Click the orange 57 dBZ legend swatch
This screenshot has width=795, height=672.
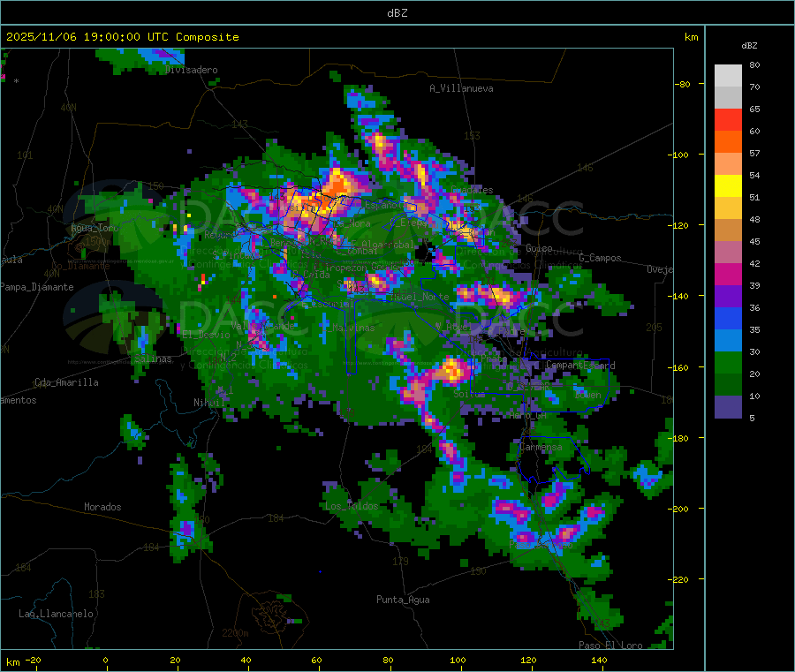click(x=728, y=142)
